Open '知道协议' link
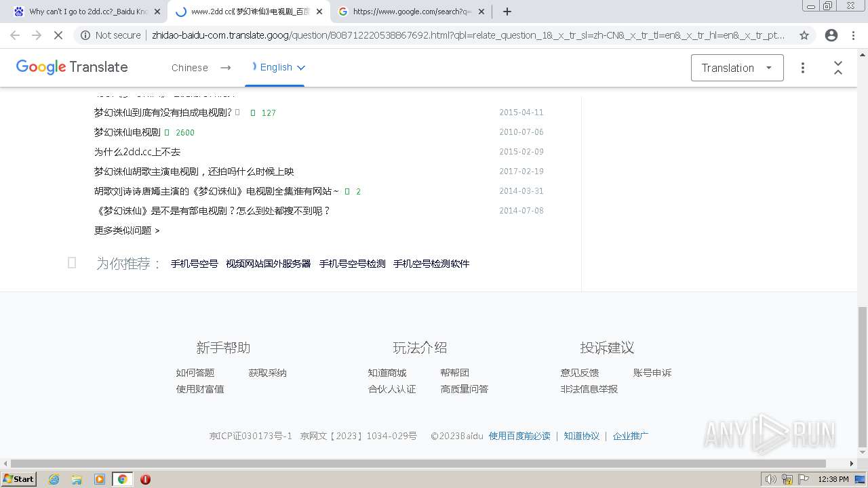Image resolution: width=868 pixels, height=488 pixels. coord(582,436)
